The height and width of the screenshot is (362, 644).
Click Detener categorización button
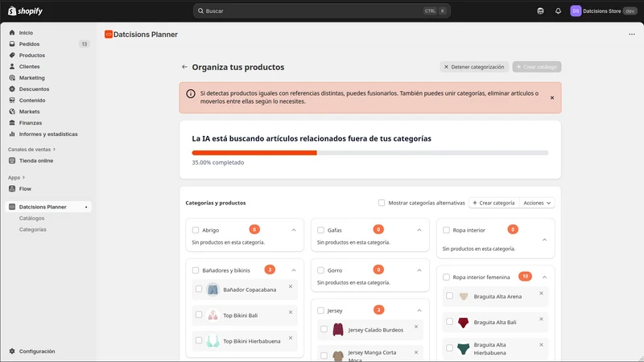click(474, 67)
